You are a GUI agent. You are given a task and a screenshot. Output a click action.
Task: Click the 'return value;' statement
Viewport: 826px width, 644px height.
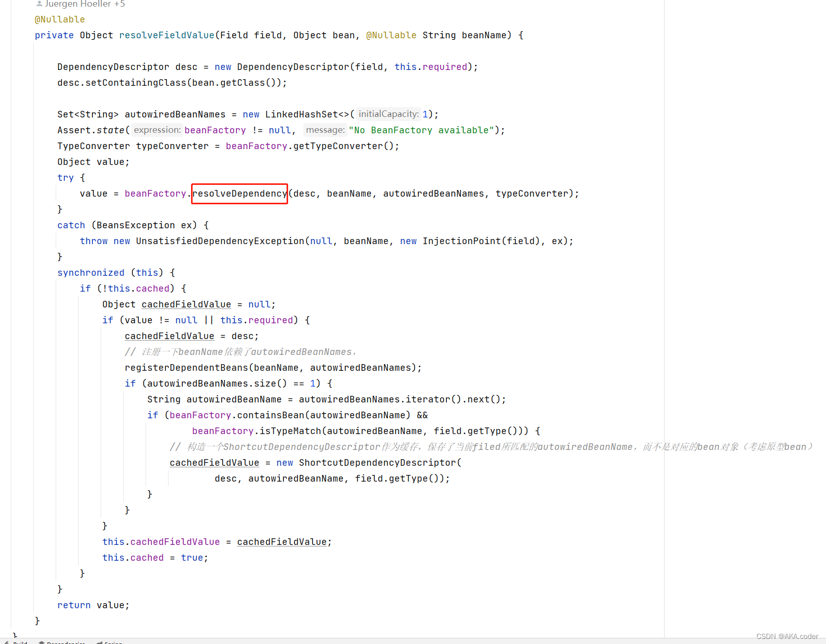click(x=93, y=605)
